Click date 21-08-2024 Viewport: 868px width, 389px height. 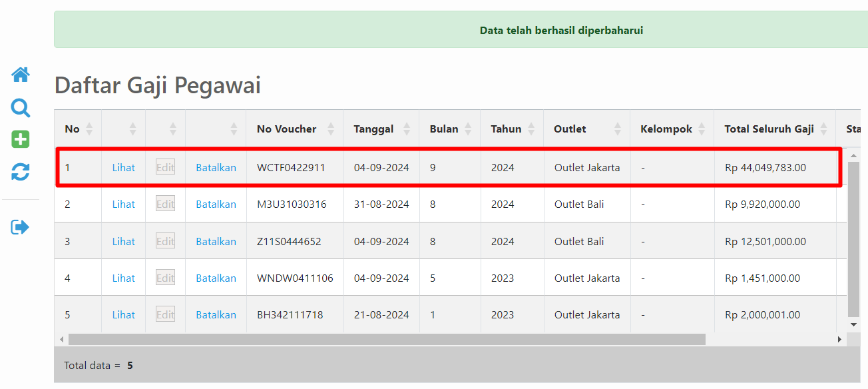[381, 315]
